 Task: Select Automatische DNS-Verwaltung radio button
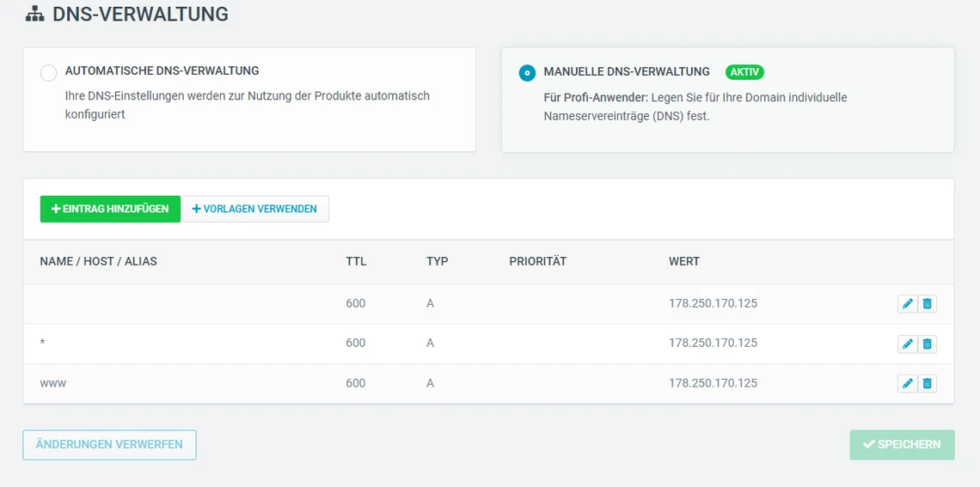coord(49,73)
